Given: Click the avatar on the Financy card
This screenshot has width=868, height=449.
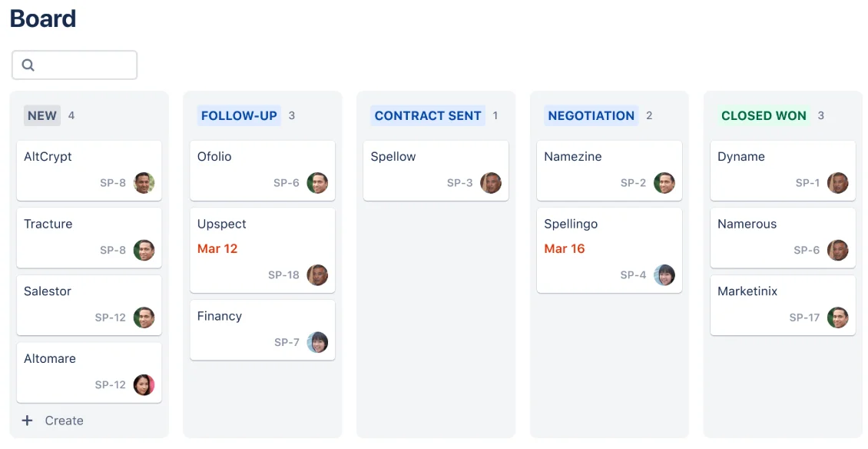Looking at the screenshot, I should tap(318, 342).
